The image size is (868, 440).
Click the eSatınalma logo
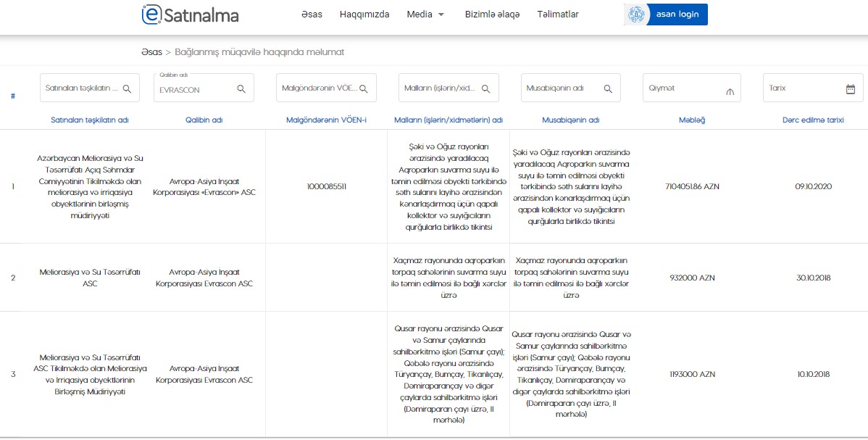coord(190,15)
